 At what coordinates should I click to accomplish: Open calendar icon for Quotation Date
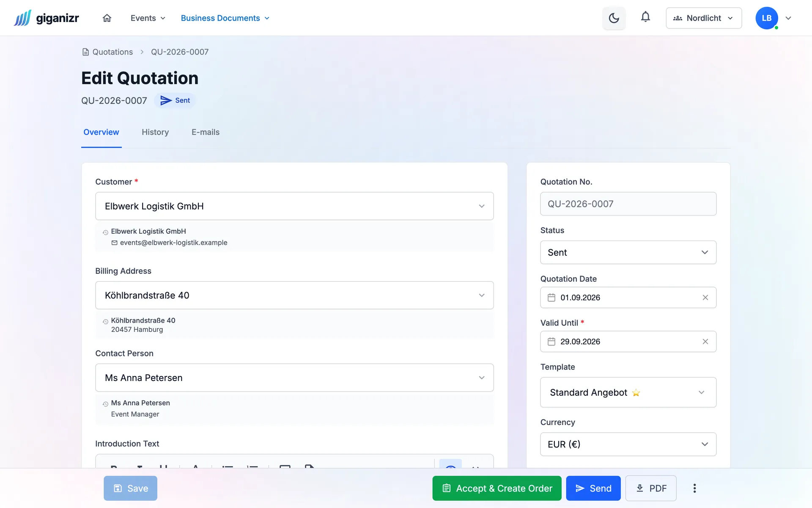tap(551, 298)
